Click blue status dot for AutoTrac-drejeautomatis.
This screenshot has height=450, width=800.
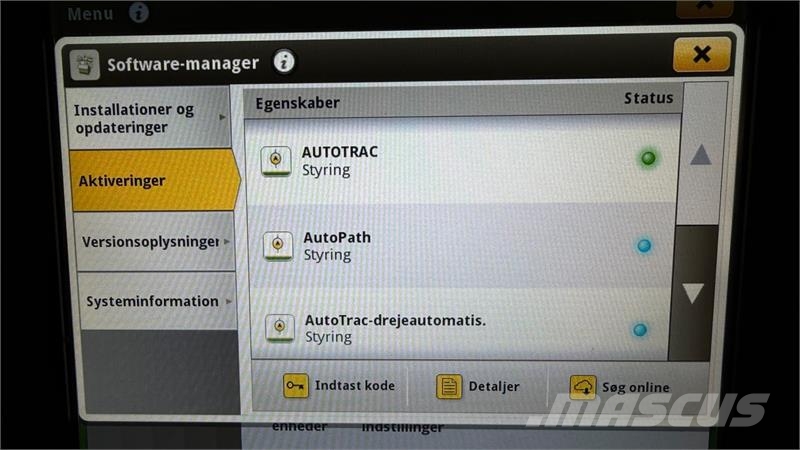click(x=640, y=330)
